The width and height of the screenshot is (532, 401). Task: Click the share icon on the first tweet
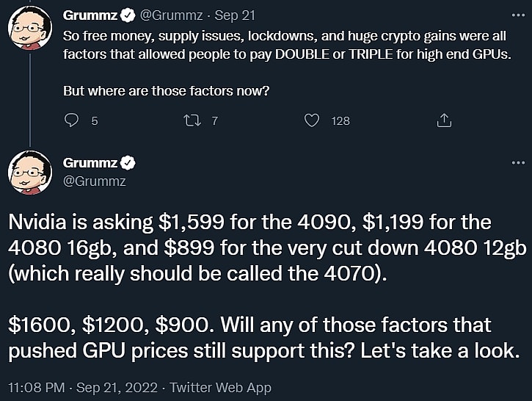[x=443, y=120]
